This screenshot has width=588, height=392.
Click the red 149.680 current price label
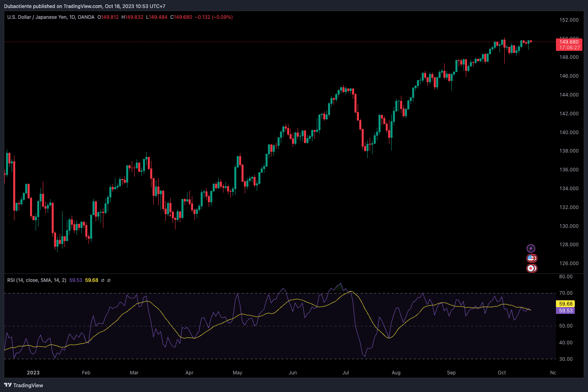[569, 42]
